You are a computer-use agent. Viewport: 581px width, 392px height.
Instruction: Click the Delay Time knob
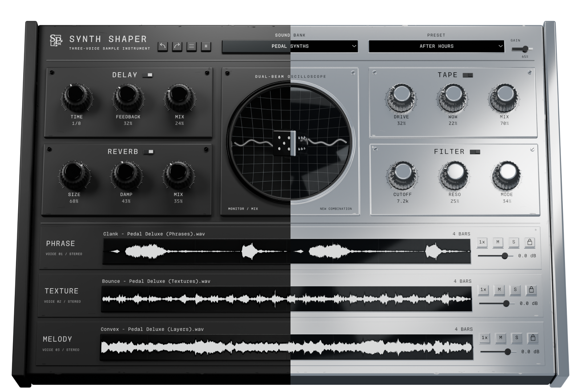click(77, 97)
